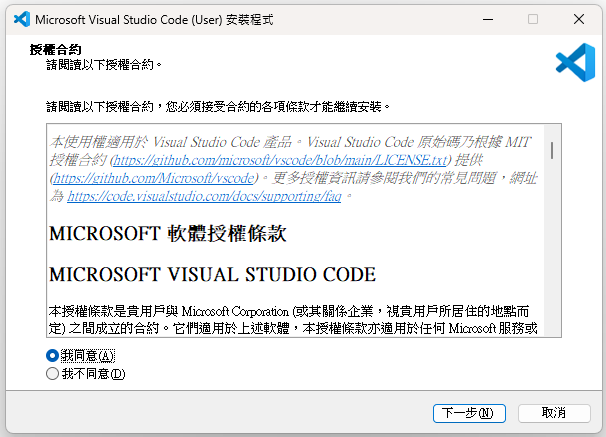The height and width of the screenshot is (437, 606).
Task: Click the paragraph starting with 本授權條款
Action: pyautogui.click(x=290, y=319)
